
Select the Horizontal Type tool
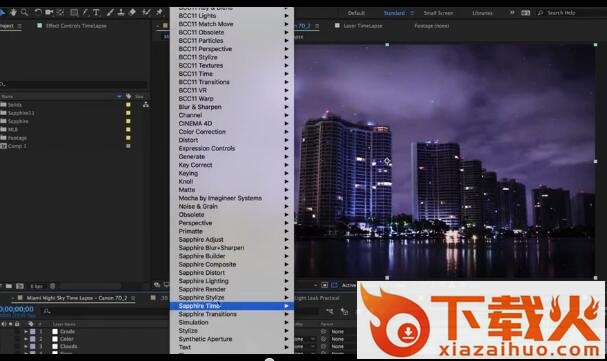pyautogui.click(x=96, y=12)
